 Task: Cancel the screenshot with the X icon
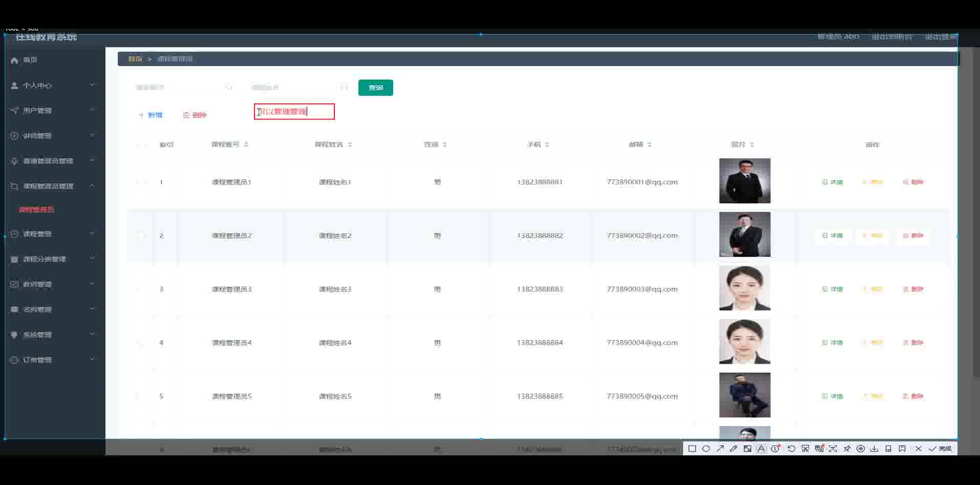click(919, 449)
